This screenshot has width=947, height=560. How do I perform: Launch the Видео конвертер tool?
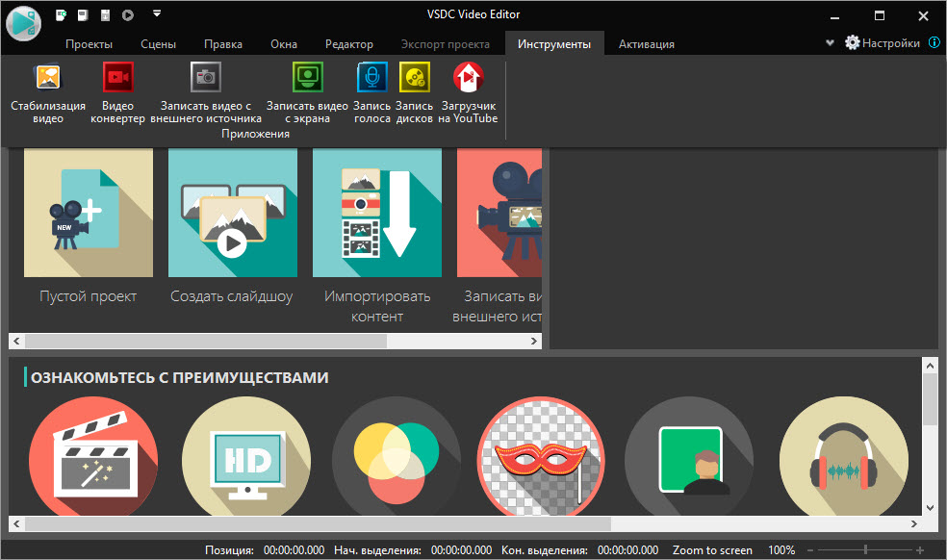tap(117, 93)
